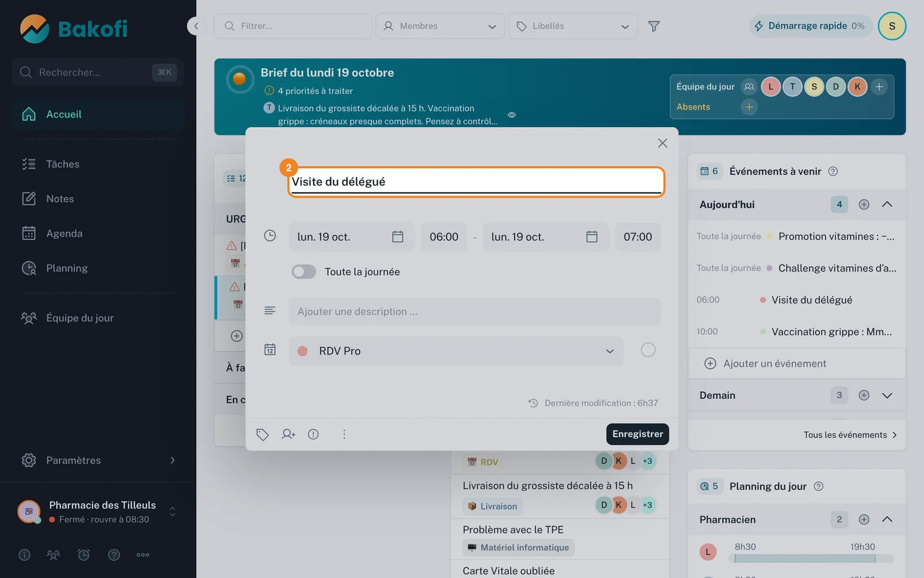Click the filter funnel icon in top bar
The width and height of the screenshot is (924, 578).
pos(654,26)
